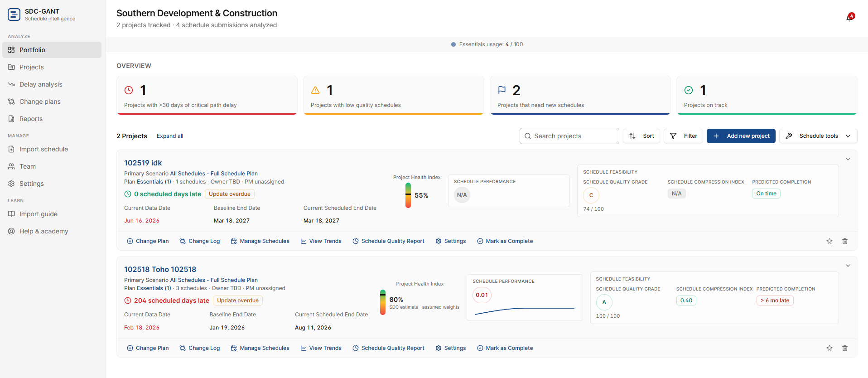Collapse the 102519 idk project card chevron

pos(848,159)
